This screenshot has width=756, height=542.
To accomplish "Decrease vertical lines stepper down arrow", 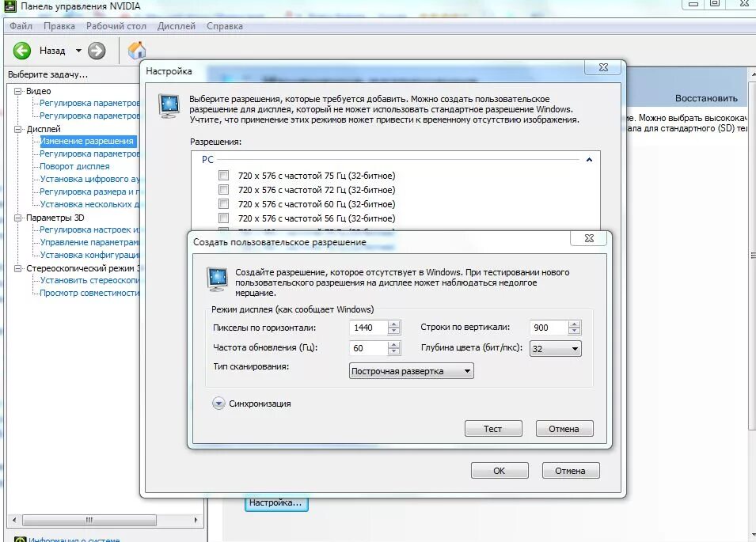I will tap(574, 331).
